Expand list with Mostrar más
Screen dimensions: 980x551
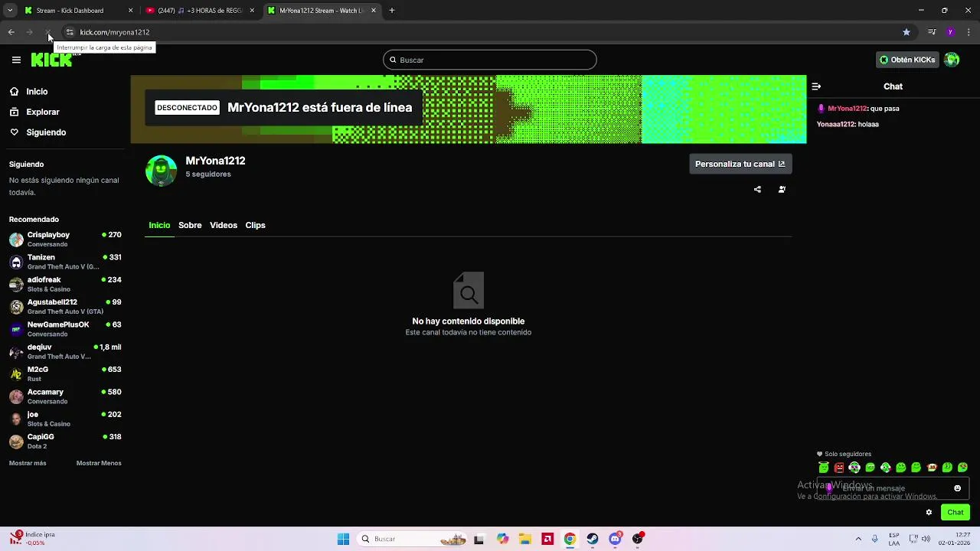pyautogui.click(x=28, y=463)
